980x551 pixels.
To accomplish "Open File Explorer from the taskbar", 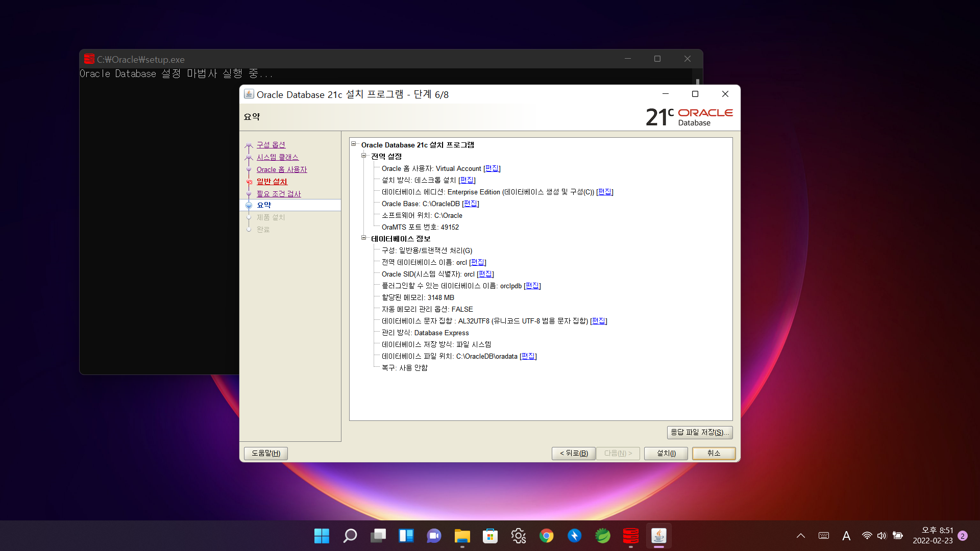I will [x=462, y=536].
